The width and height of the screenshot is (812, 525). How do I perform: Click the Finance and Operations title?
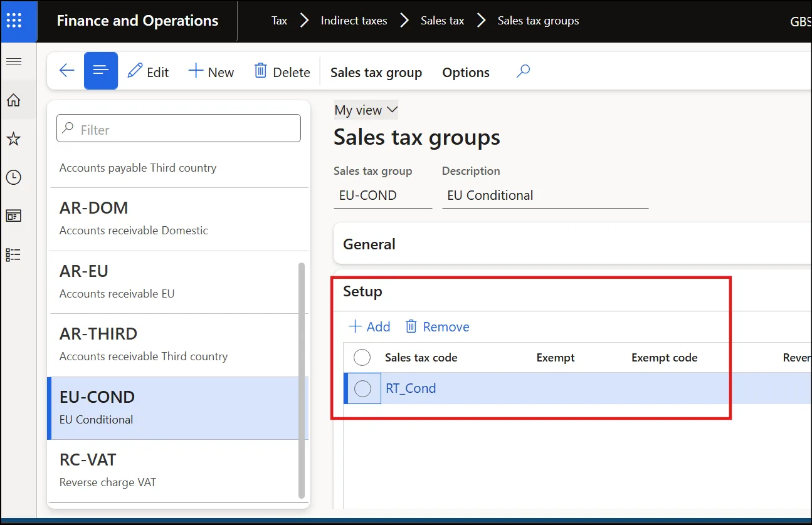137,21
